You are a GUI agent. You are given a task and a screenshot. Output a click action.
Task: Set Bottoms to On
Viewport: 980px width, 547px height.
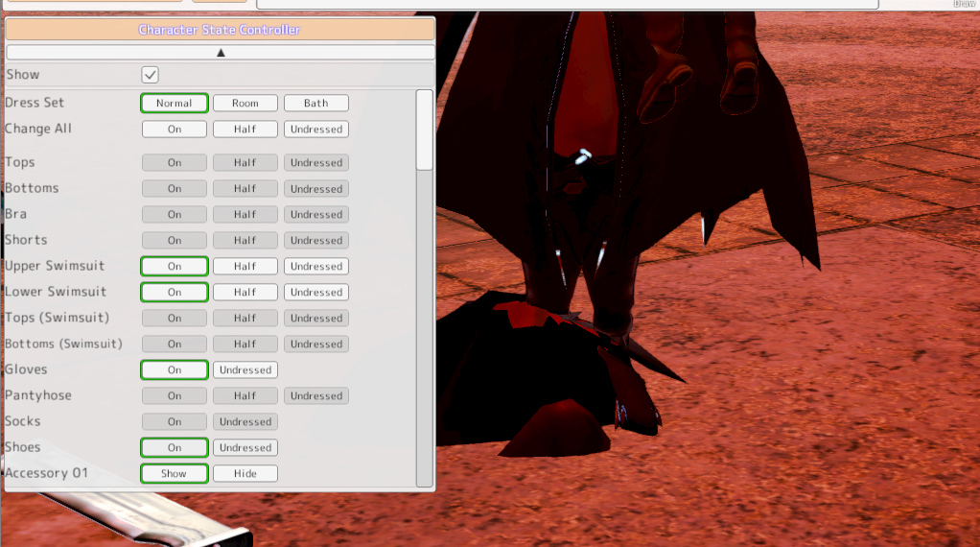(x=175, y=189)
